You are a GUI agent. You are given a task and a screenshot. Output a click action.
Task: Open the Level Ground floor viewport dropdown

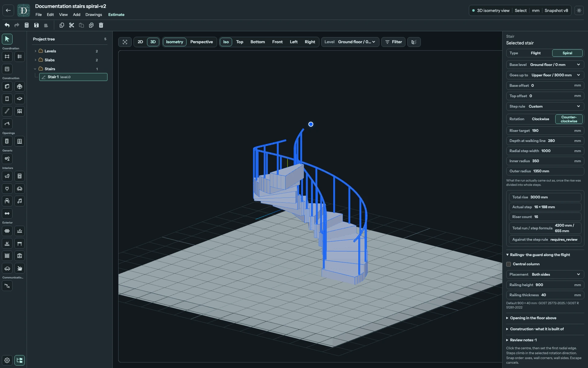point(350,42)
